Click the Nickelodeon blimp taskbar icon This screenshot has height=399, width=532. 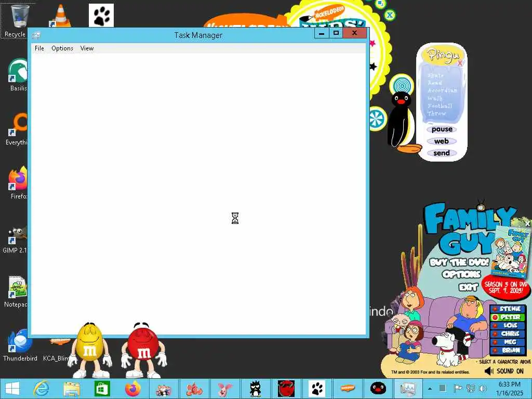coord(348,388)
